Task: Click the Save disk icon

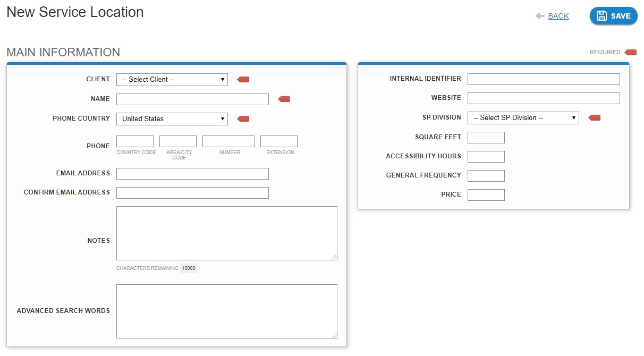Action: [x=602, y=15]
